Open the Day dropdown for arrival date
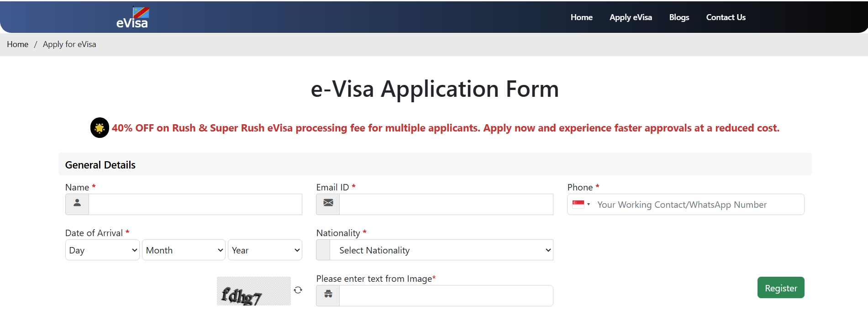 pos(102,250)
